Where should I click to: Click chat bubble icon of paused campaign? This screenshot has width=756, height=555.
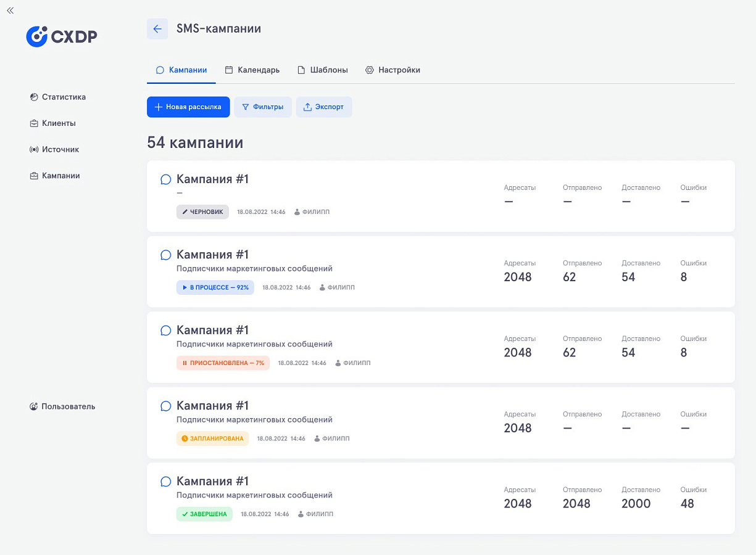(x=165, y=331)
